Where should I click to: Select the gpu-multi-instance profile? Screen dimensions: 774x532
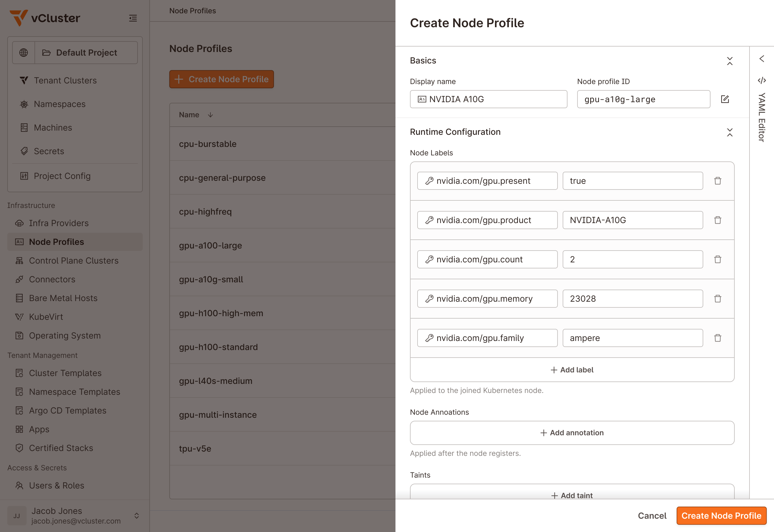click(282, 414)
